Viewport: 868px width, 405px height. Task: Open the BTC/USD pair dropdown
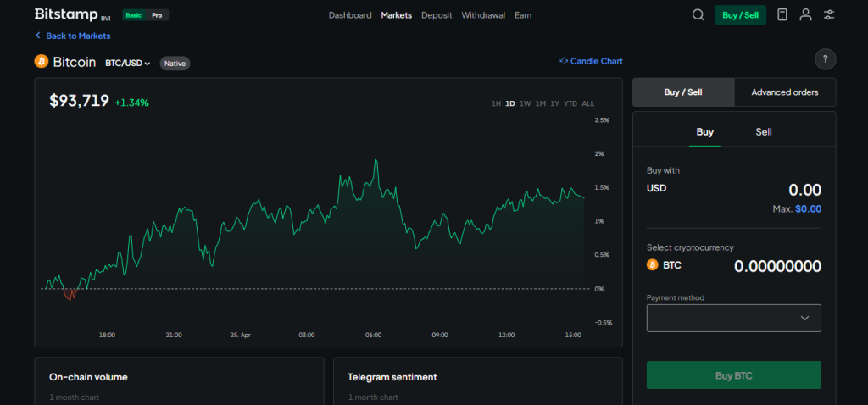(x=128, y=63)
